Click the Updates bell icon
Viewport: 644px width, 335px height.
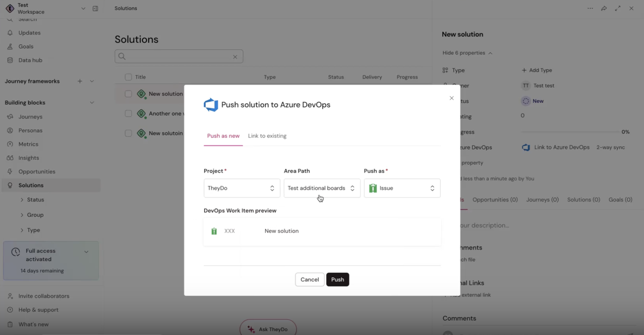click(x=10, y=33)
